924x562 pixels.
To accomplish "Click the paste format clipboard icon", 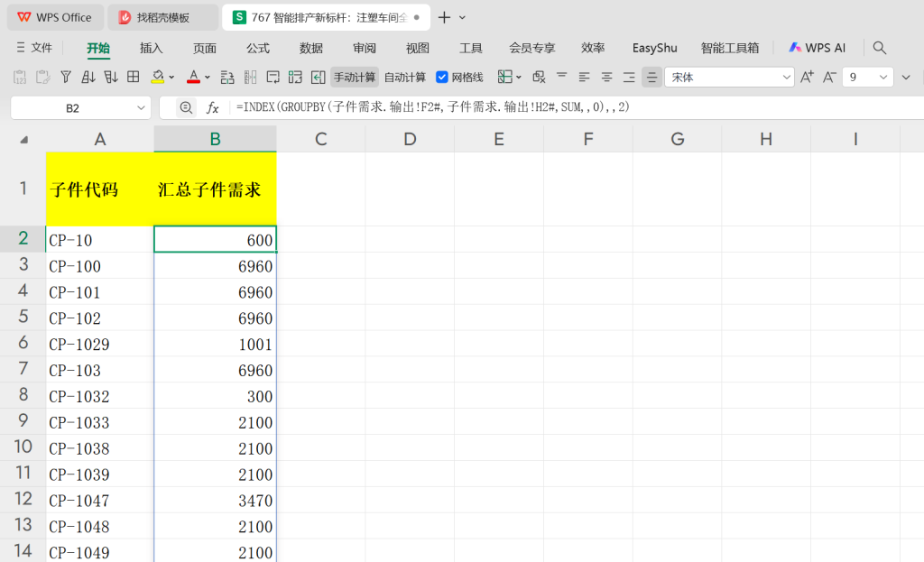I will 42,78.
